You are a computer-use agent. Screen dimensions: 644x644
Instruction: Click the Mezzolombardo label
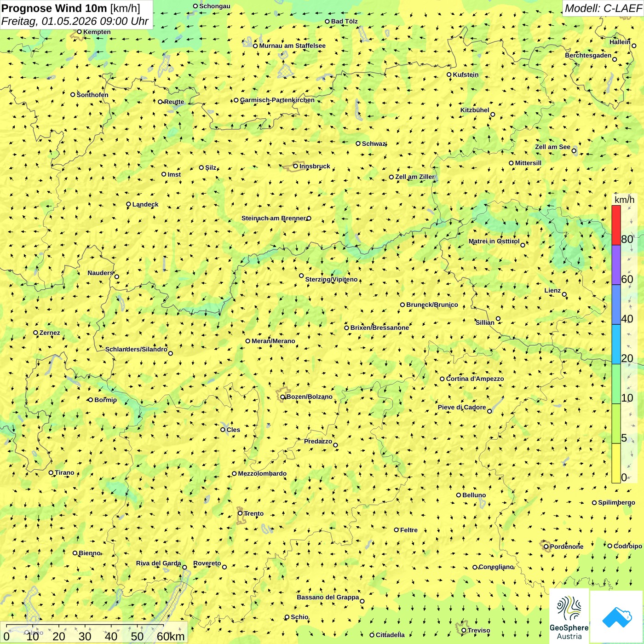click(262, 473)
